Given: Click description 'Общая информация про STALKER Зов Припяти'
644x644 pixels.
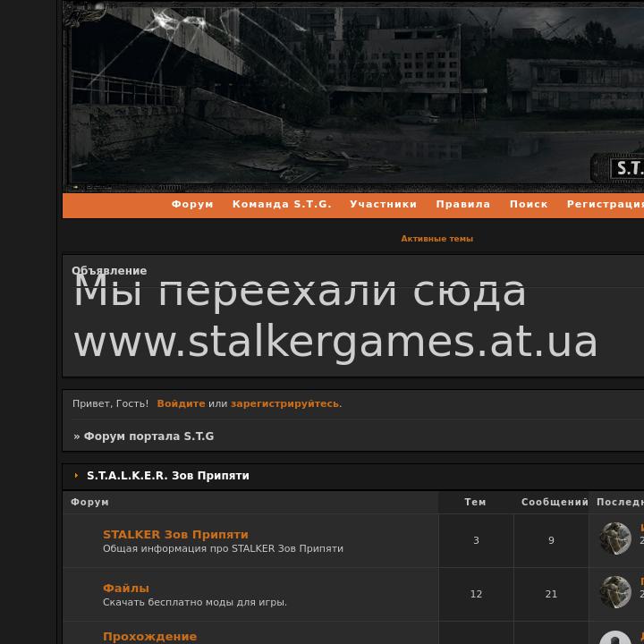Looking at the screenshot, I should 223,548.
